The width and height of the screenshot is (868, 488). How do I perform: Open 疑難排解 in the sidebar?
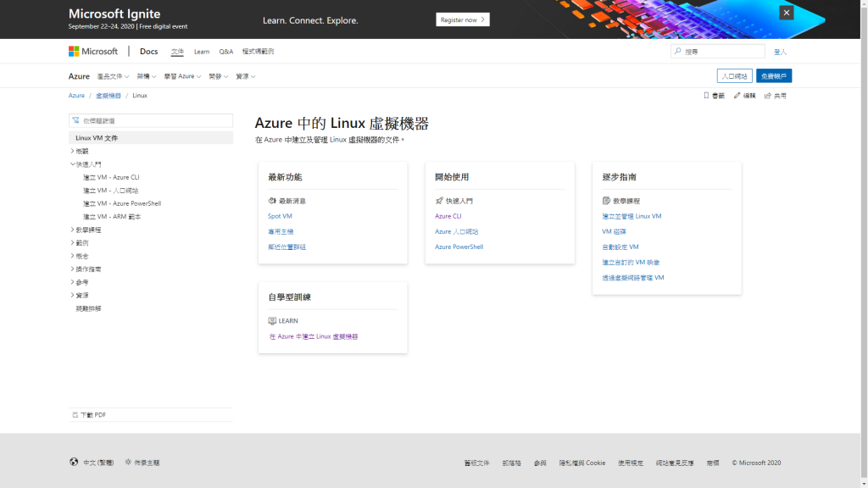coord(88,308)
